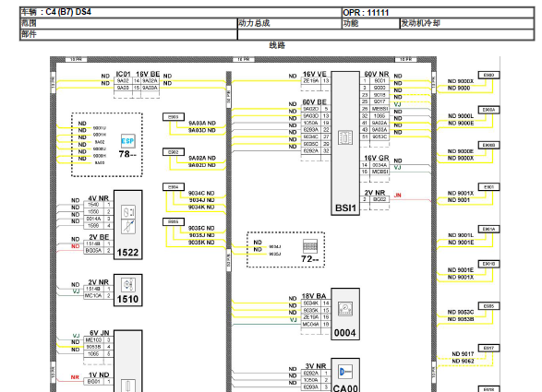542x392 pixels.
Task: Click the 16V VE connector label
Action: point(315,74)
